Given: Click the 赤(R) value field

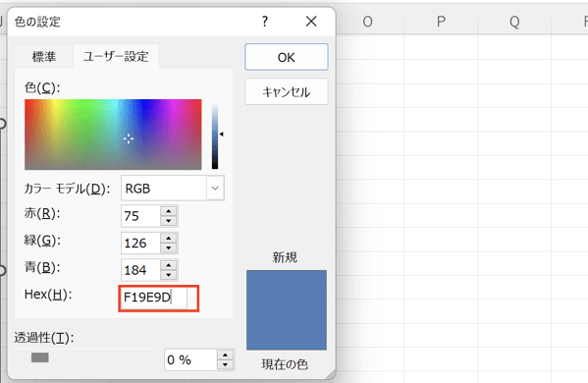Looking at the screenshot, I should coord(141,216).
